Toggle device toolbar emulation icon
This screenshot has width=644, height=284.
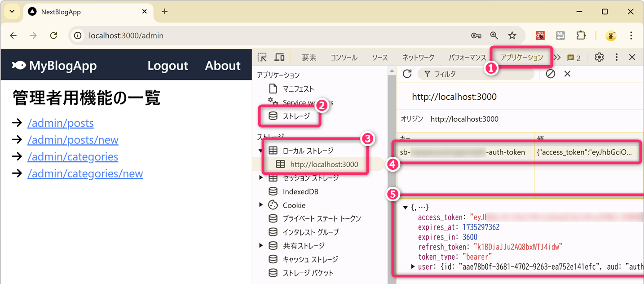pyautogui.click(x=279, y=57)
